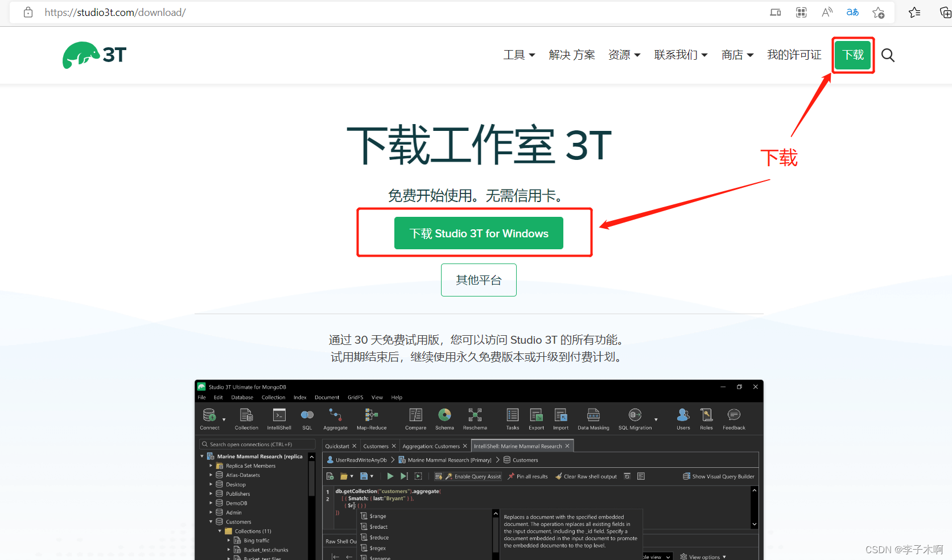The width and height of the screenshot is (952, 560).
Task: Click the translate page icon
Action: (852, 12)
